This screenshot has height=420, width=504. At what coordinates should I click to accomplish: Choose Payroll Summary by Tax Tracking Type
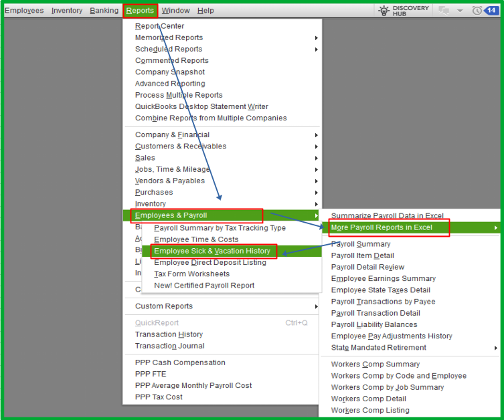[220, 228]
